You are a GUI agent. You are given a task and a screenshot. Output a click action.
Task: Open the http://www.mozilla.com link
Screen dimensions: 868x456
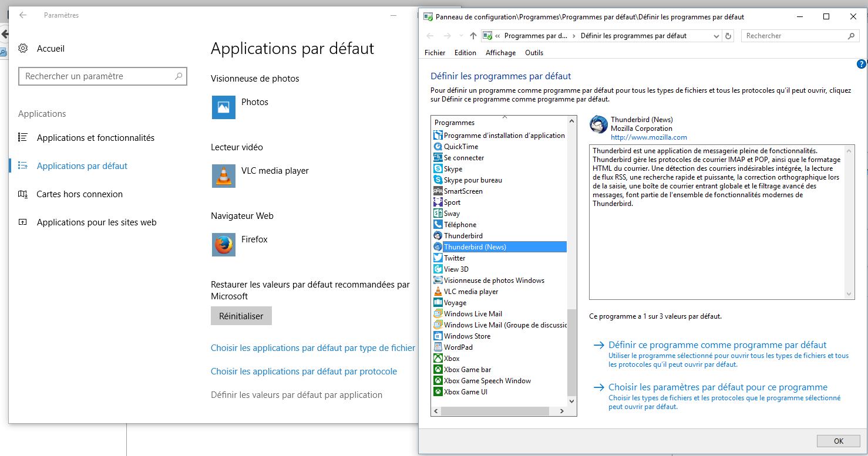tap(648, 137)
